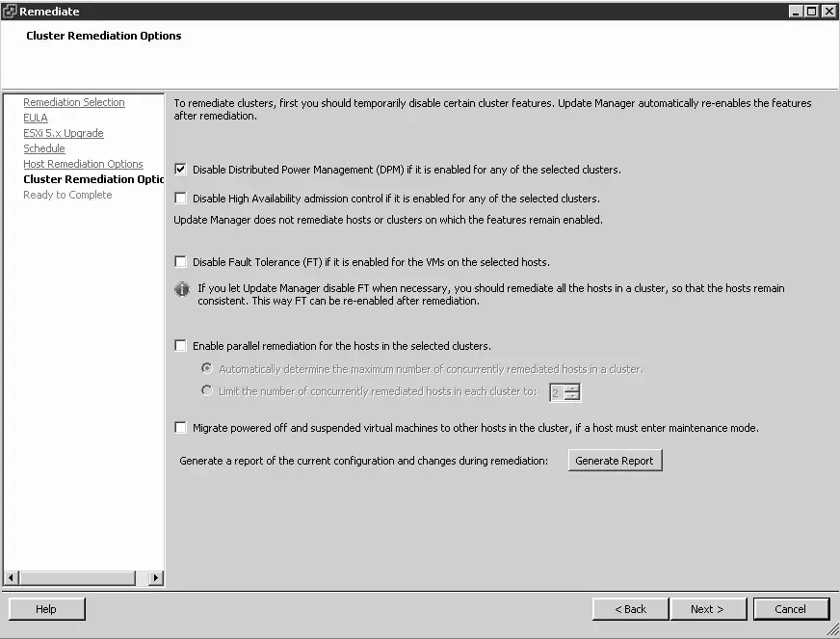The height and width of the screenshot is (639, 840).
Task: Check Disable High Availability admission control
Action: point(180,199)
